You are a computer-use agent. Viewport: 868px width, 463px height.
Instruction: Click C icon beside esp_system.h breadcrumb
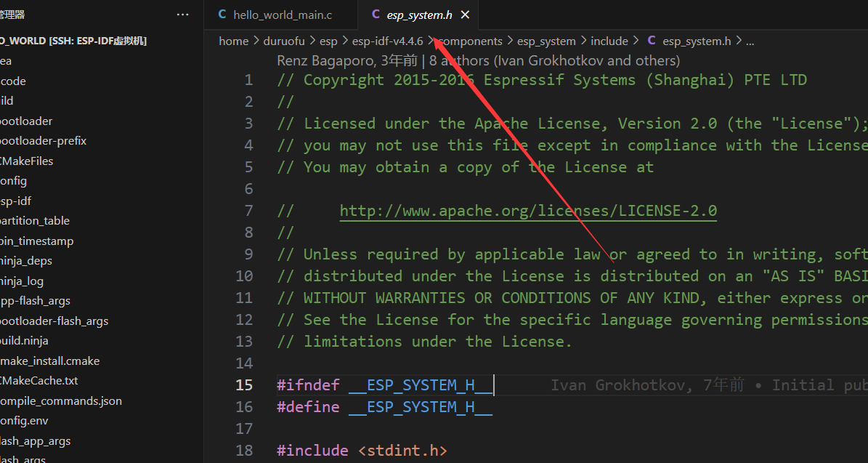pos(652,41)
